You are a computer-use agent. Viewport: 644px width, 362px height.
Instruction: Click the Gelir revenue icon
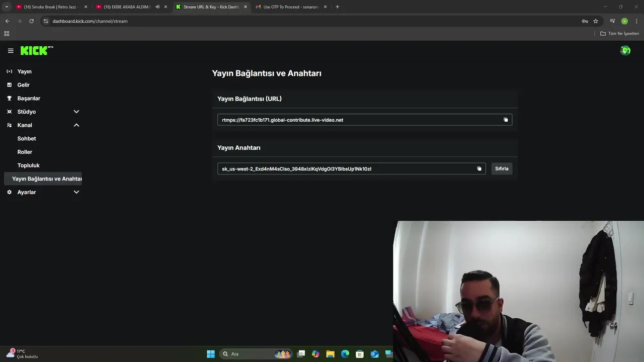(9, 85)
